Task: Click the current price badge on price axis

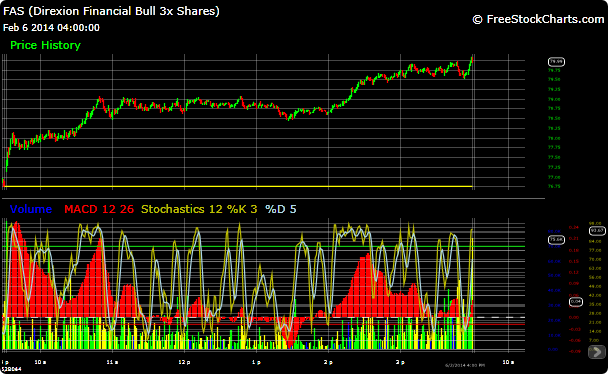Action: 556,62
